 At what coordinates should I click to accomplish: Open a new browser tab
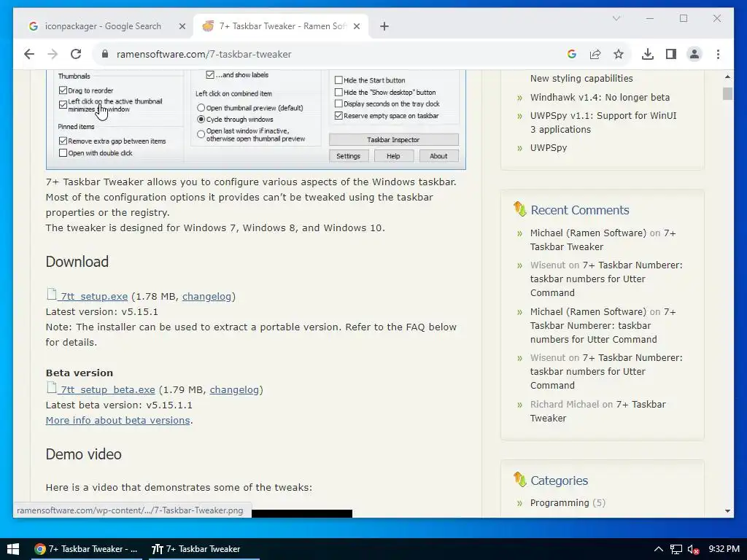(384, 26)
